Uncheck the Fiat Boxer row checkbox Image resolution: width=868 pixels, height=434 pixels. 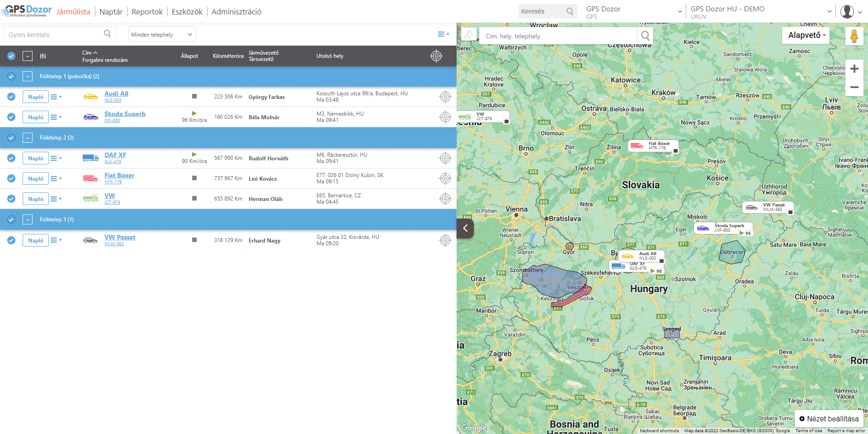pos(11,178)
